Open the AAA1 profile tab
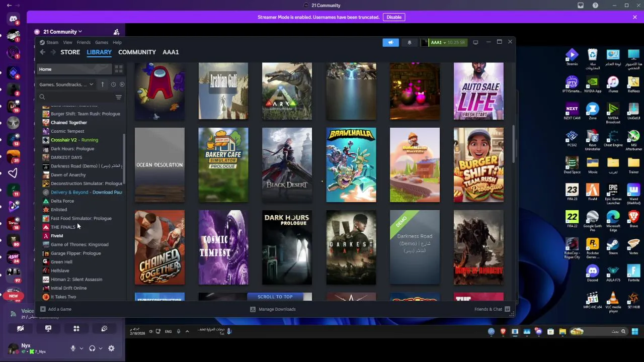Image resolution: width=644 pixels, height=362 pixels. pos(171,52)
